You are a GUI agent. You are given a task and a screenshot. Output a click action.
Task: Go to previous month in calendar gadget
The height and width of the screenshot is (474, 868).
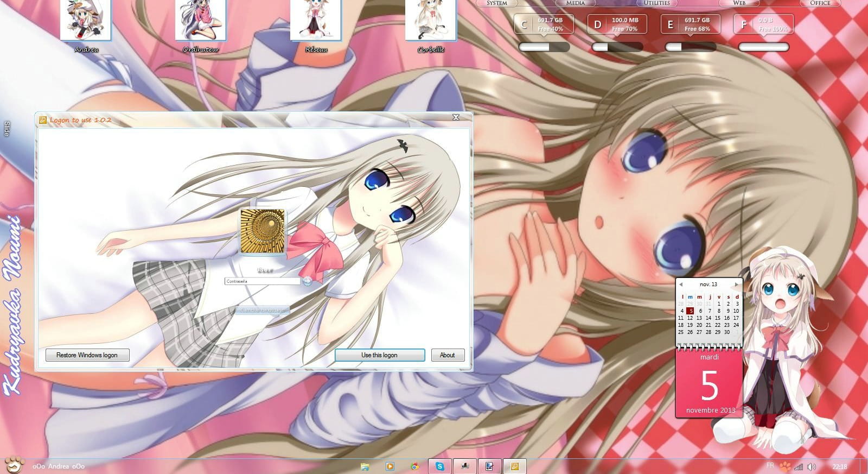click(x=681, y=285)
